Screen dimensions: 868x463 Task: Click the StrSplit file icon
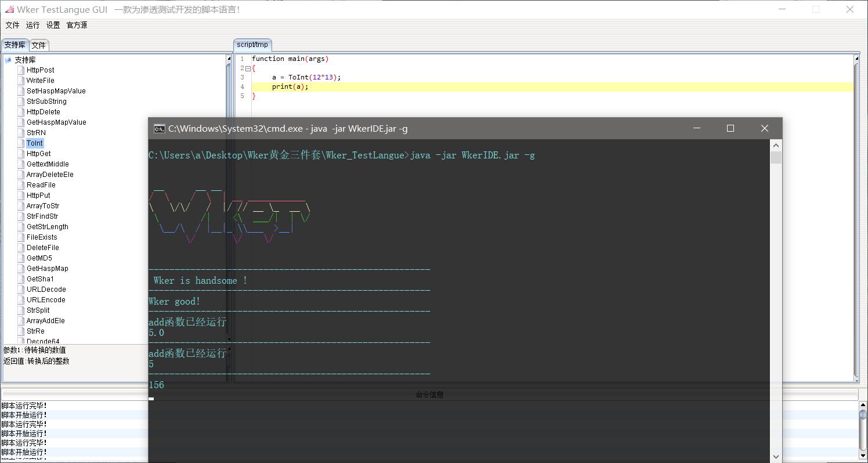coord(21,310)
